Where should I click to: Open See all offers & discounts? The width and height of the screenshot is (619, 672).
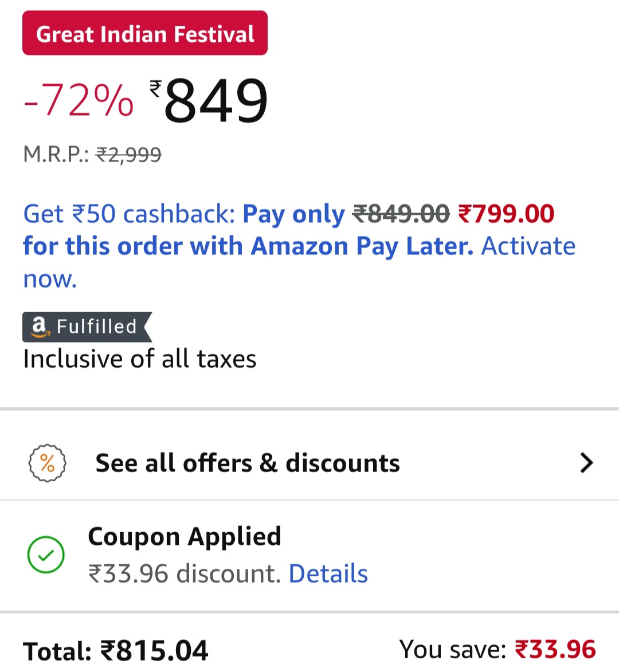click(x=248, y=463)
